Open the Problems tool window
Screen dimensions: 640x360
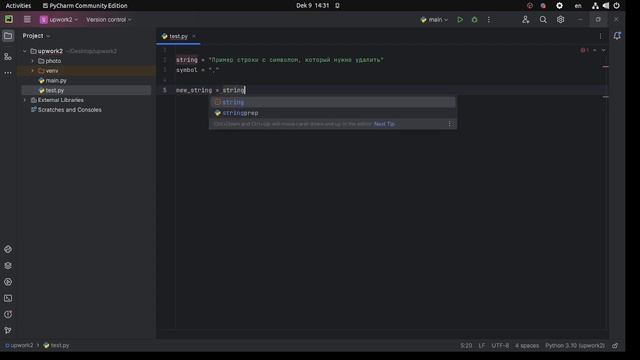[x=8, y=314]
